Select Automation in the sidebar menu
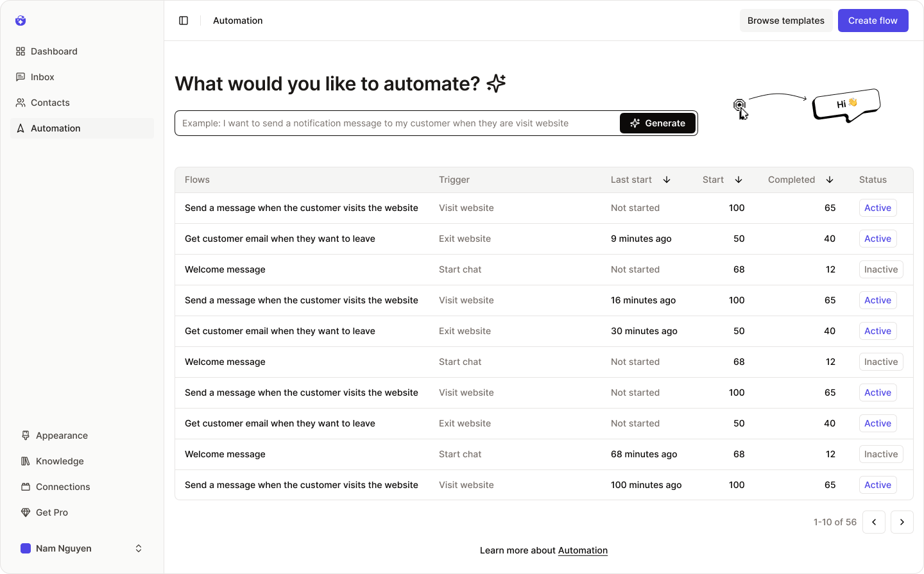Image resolution: width=924 pixels, height=574 pixels. click(x=56, y=128)
